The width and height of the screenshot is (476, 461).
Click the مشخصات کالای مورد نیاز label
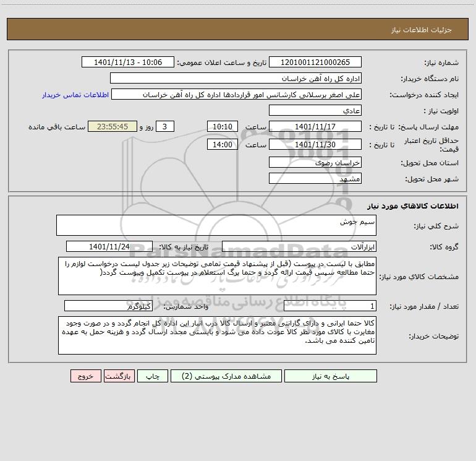point(419,277)
